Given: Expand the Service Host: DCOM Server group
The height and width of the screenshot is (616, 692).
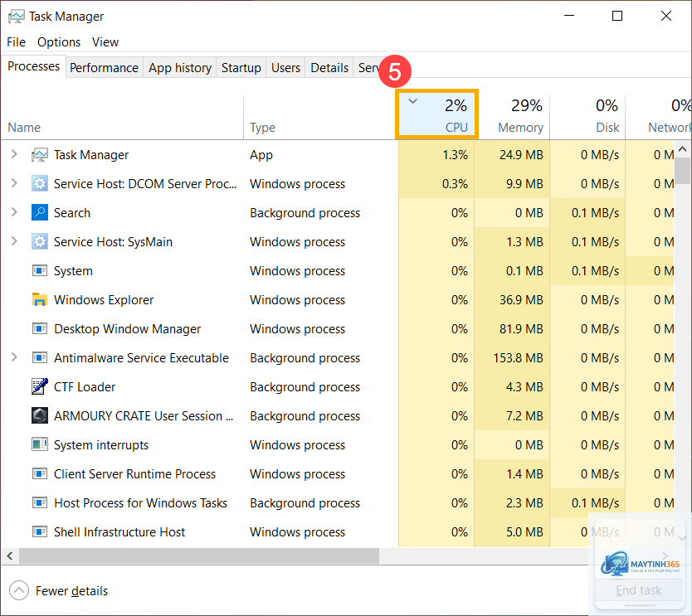Looking at the screenshot, I should point(14,183).
